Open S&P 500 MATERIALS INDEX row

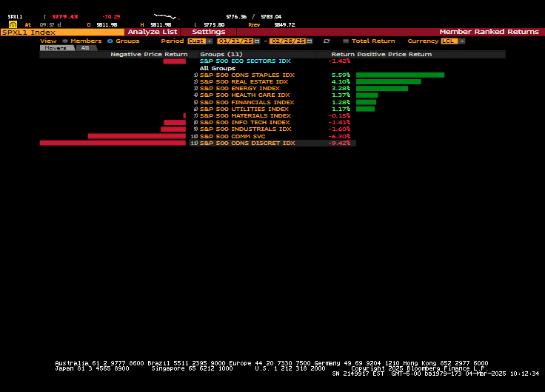tap(245, 116)
